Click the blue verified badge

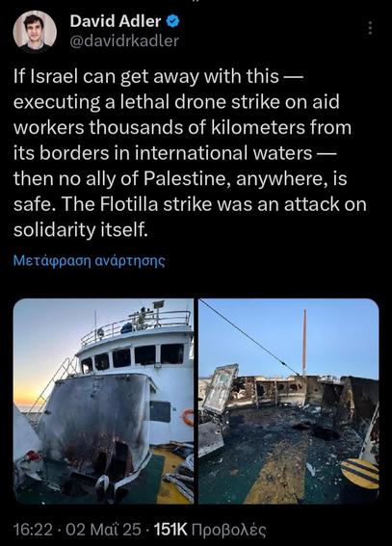pos(172,21)
